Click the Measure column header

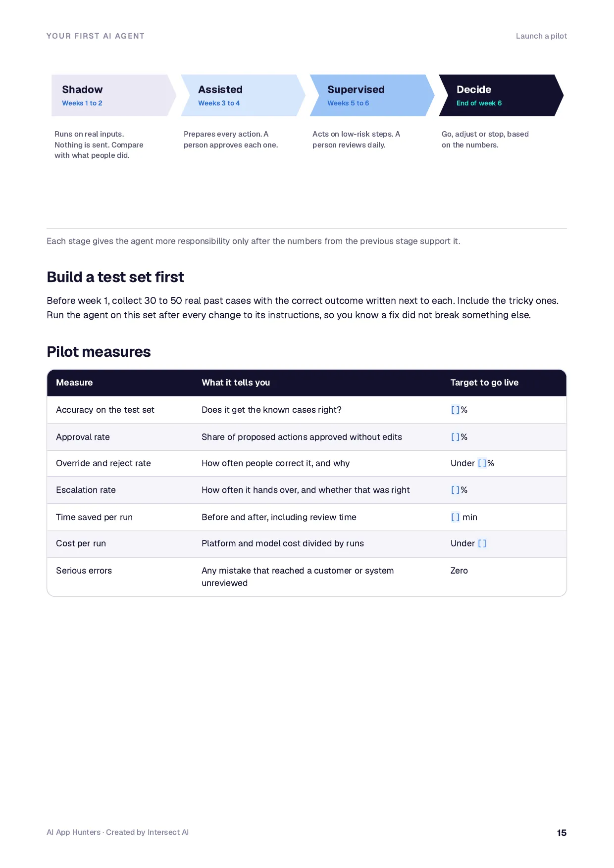point(74,383)
